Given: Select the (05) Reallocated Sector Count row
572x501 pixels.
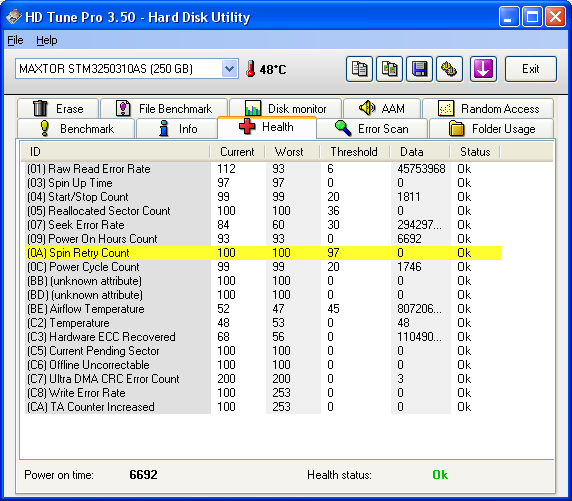Looking at the screenshot, I should click(x=263, y=211).
